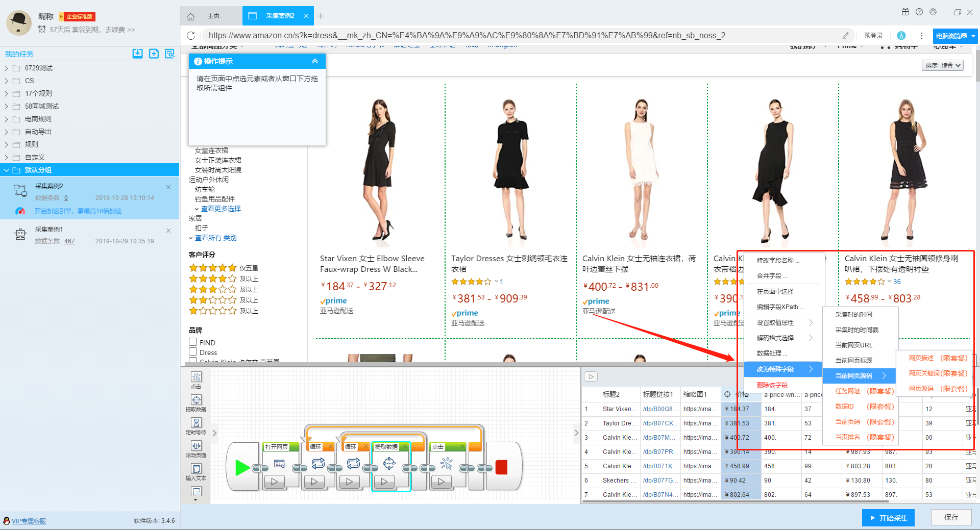Open the settings gear in title bar
980x530 pixels.
tap(933, 12)
